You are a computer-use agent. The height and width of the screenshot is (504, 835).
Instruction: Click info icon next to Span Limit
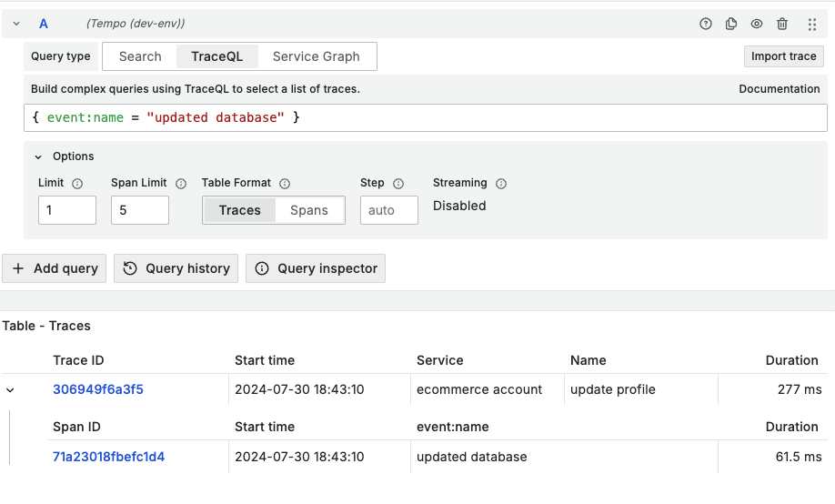pyautogui.click(x=181, y=184)
